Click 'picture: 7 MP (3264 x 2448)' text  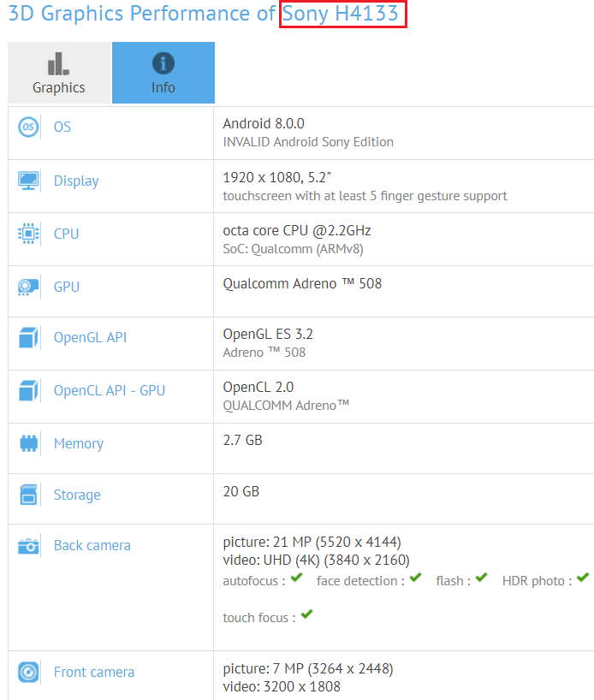tap(308, 668)
